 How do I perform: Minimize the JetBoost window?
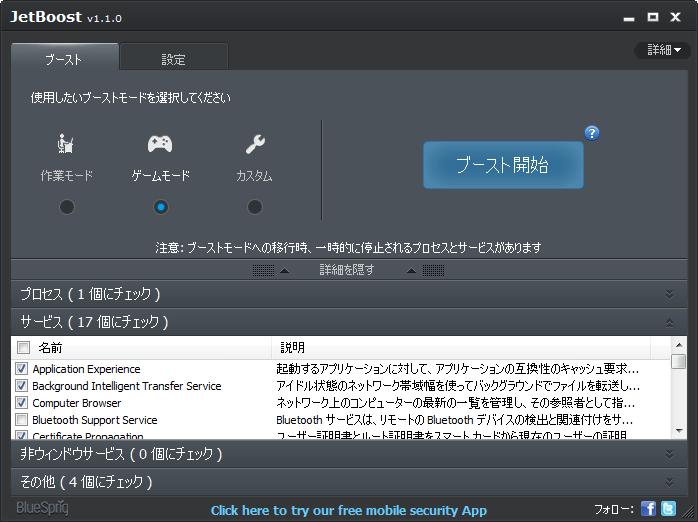(629, 18)
